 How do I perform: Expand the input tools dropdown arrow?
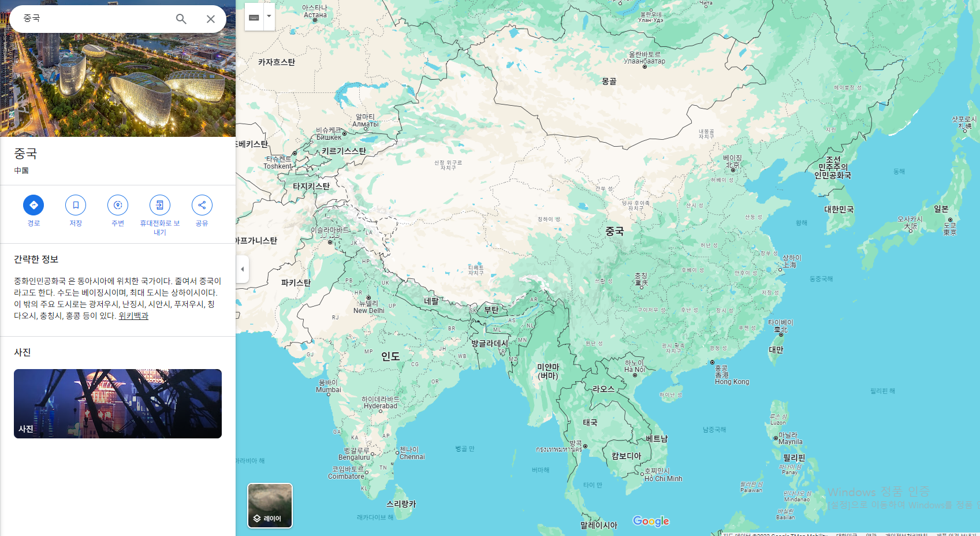269,17
